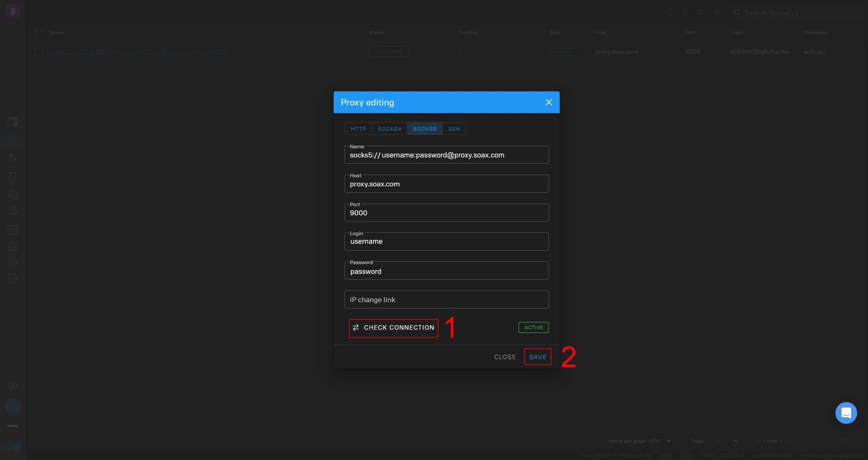Open bookmarks icon in the sidebar
The height and width of the screenshot is (460, 868).
pyautogui.click(x=13, y=177)
